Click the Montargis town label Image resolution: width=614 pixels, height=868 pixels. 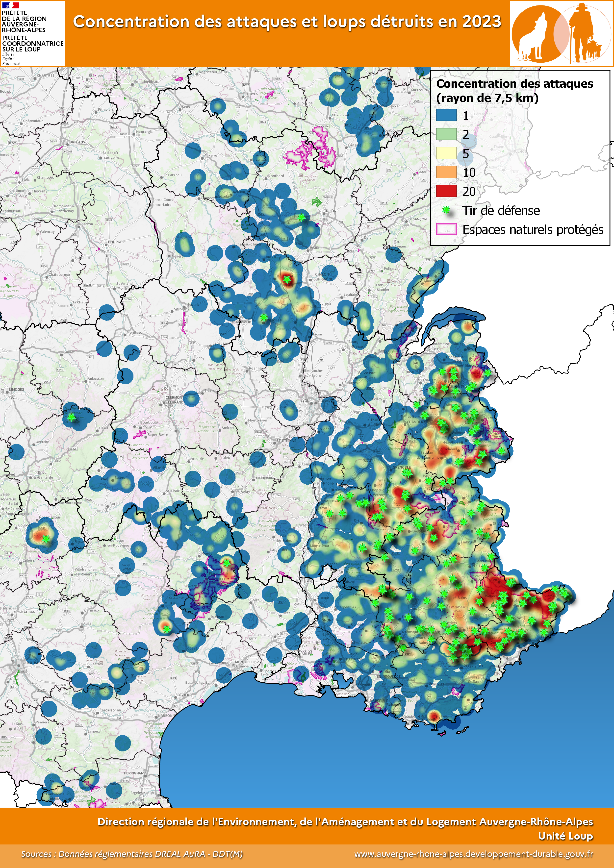coord(144,132)
